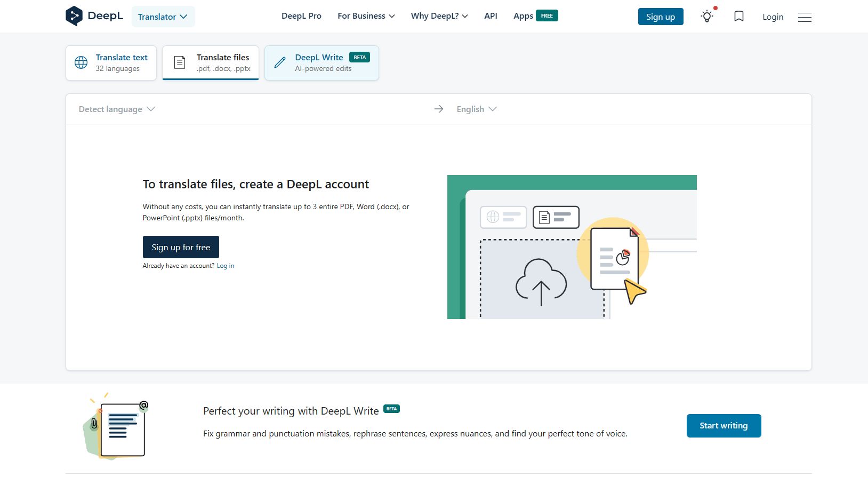This screenshot has height=493, width=868.
Task: Click the 'DeepL' wordmark text
Action: 105,16
